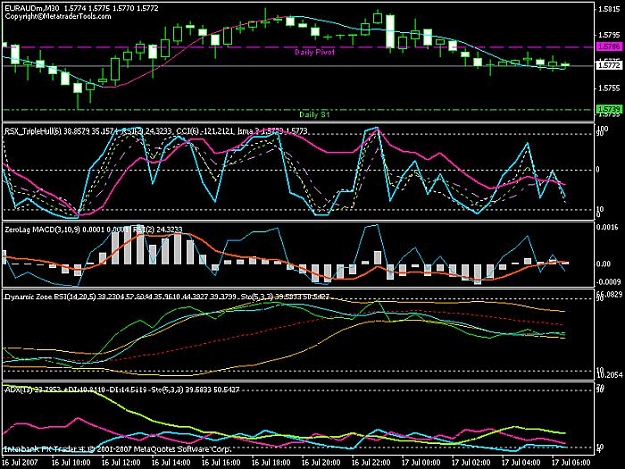Image resolution: width=625 pixels, height=469 pixels.
Task: Click the Daily Pivot line label
Action: pyautogui.click(x=314, y=52)
